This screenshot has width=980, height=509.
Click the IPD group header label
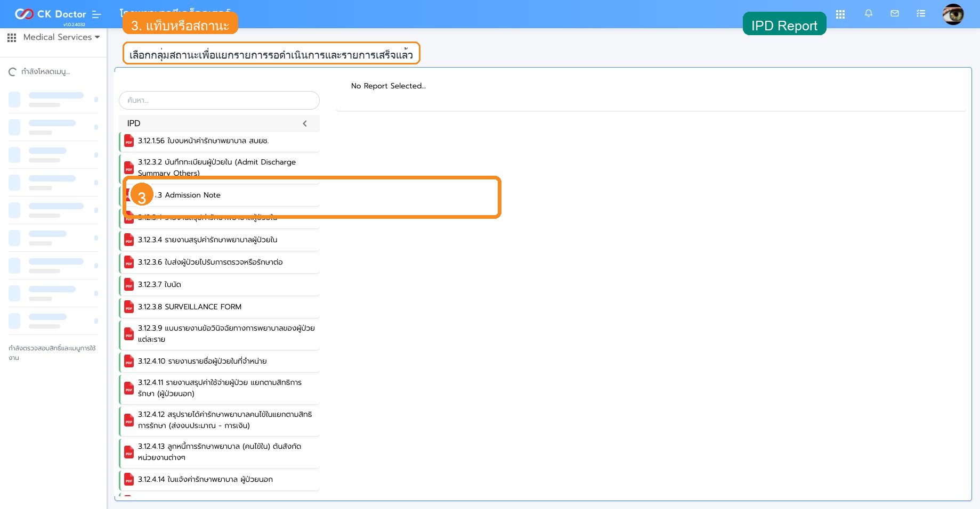pyautogui.click(x=134, y=124)
